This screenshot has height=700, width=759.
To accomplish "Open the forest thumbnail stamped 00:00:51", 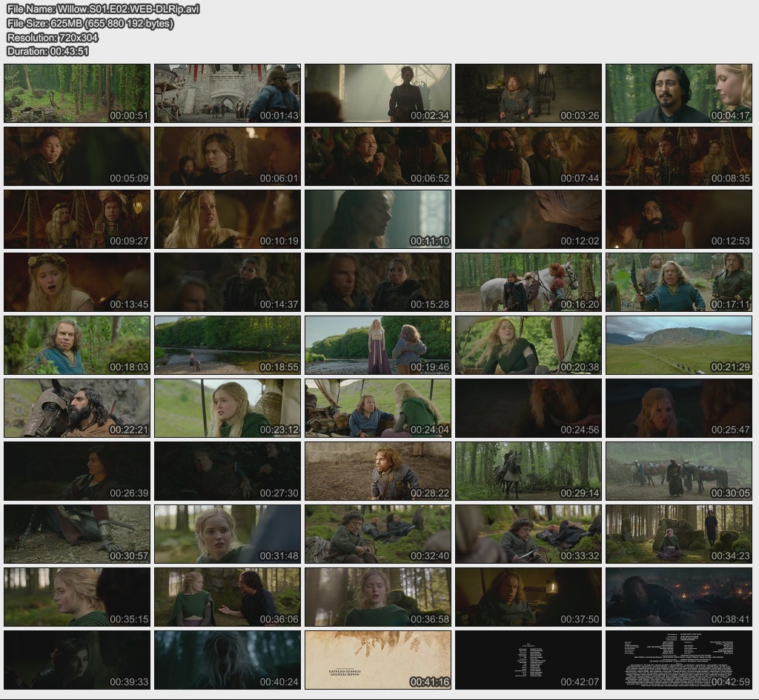I will coord(77,93).
